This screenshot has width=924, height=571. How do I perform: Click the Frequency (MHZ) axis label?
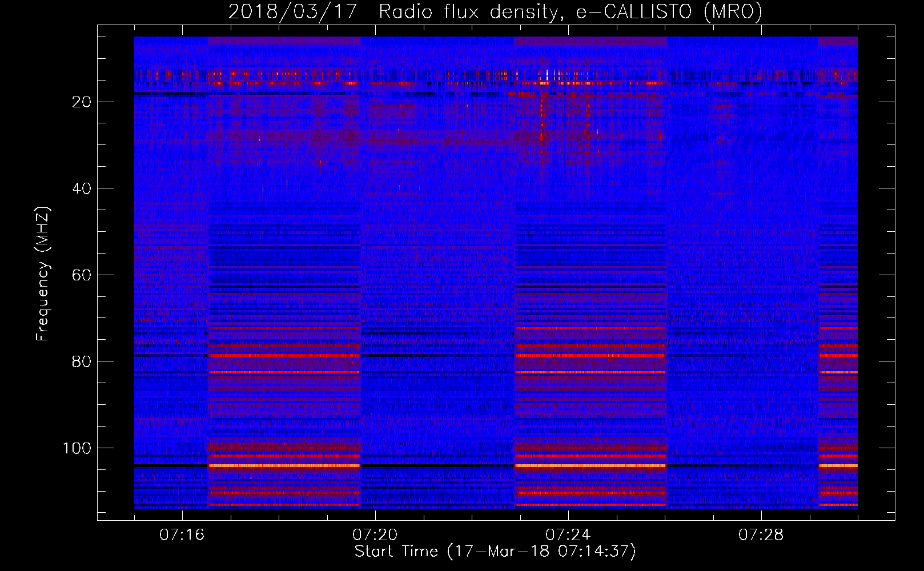(x=43, y=274)
